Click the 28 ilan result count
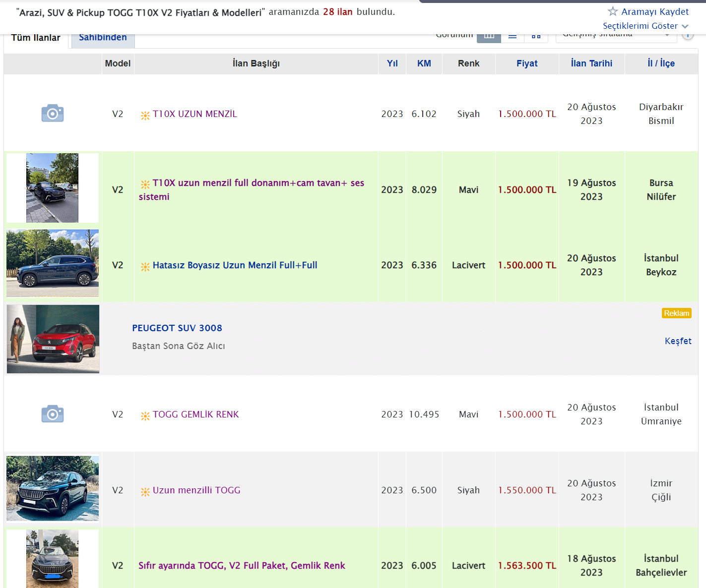Viewport: 706px width, 588px height. pos(338,12)
